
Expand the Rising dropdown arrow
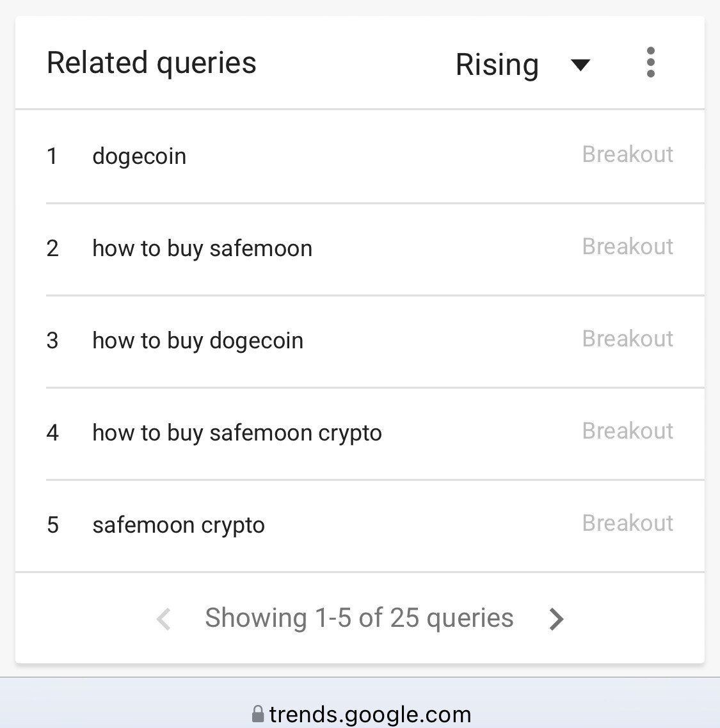580,65
